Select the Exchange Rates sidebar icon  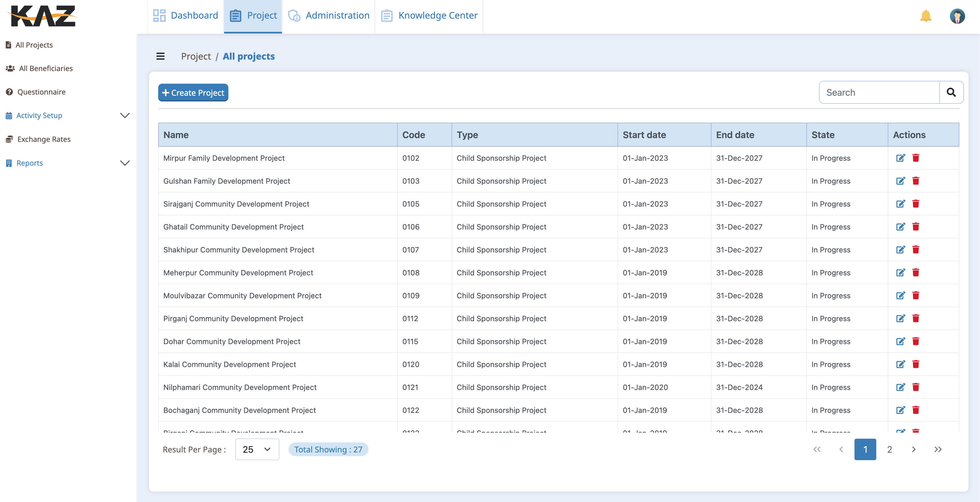(x=9, y=139)
